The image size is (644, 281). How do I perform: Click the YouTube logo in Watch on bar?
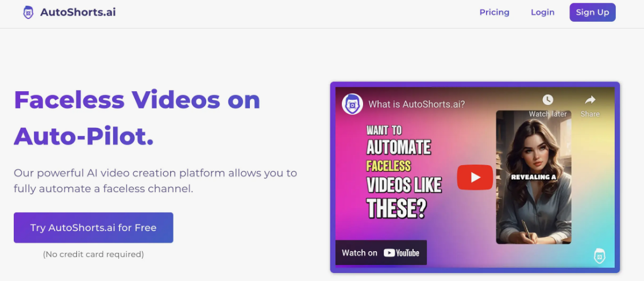(401, 253)
